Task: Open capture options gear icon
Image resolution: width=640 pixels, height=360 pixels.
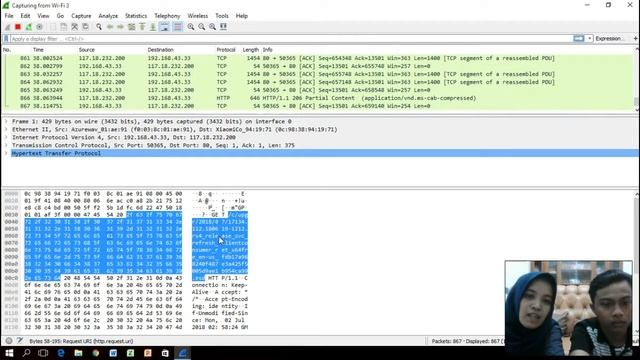Action: [40, 27]
